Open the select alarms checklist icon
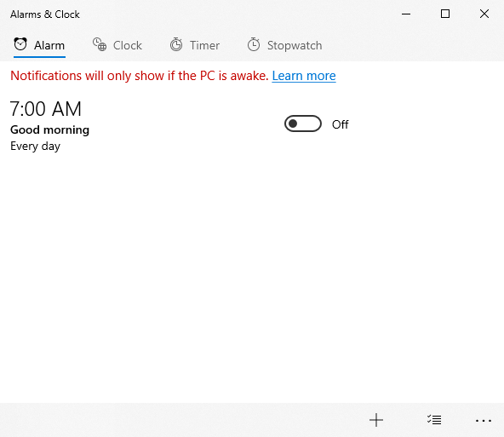Screen dimensions: 504x437 pos(434,420)
